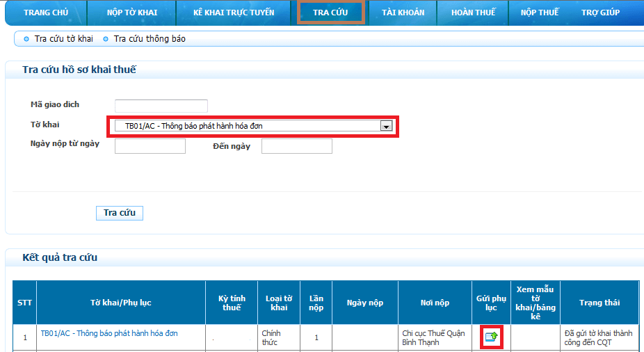Click the send appendix icon in results row
The width and height of the screenshot is (644, 352).
pos(492,337)
